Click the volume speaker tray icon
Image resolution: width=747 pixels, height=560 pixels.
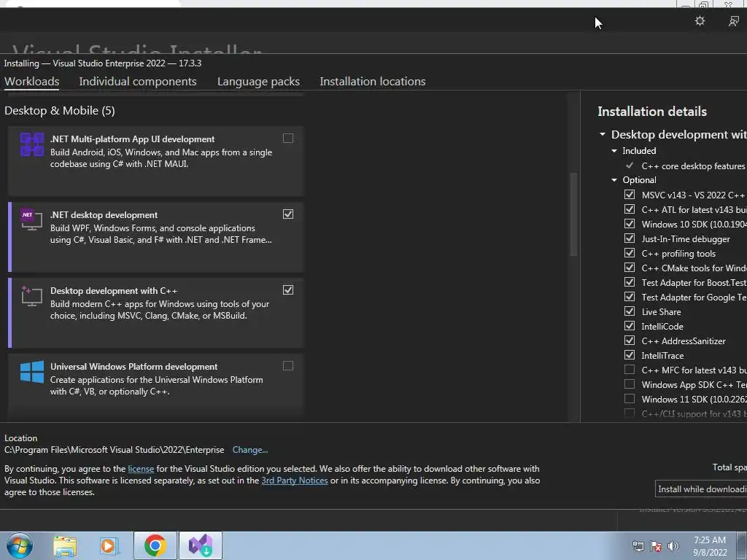point(673,546)
